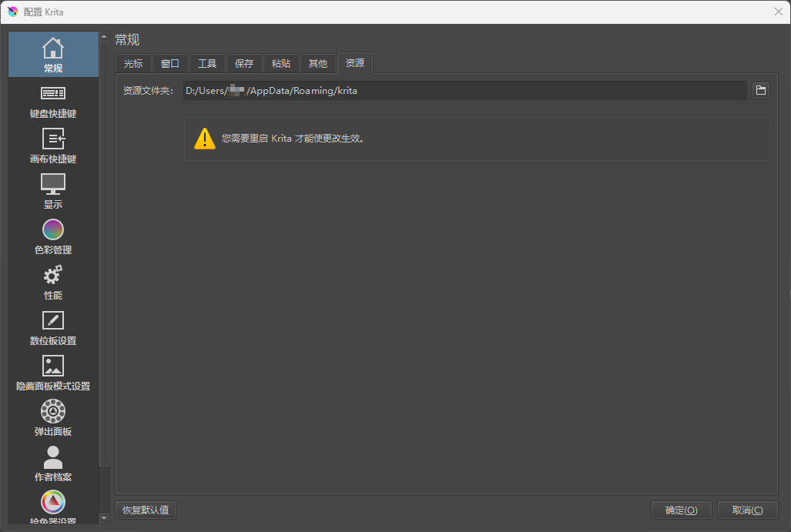Switch to the 其他 tab
This screenshot has width=791, height=532.
tap(318, 64)
